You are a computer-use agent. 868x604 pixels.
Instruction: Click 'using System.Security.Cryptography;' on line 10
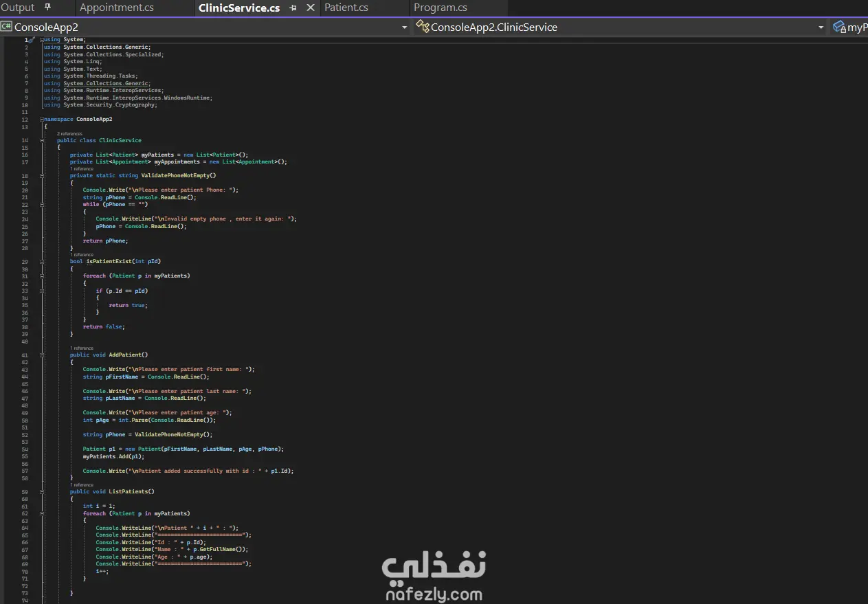point(101,105)
